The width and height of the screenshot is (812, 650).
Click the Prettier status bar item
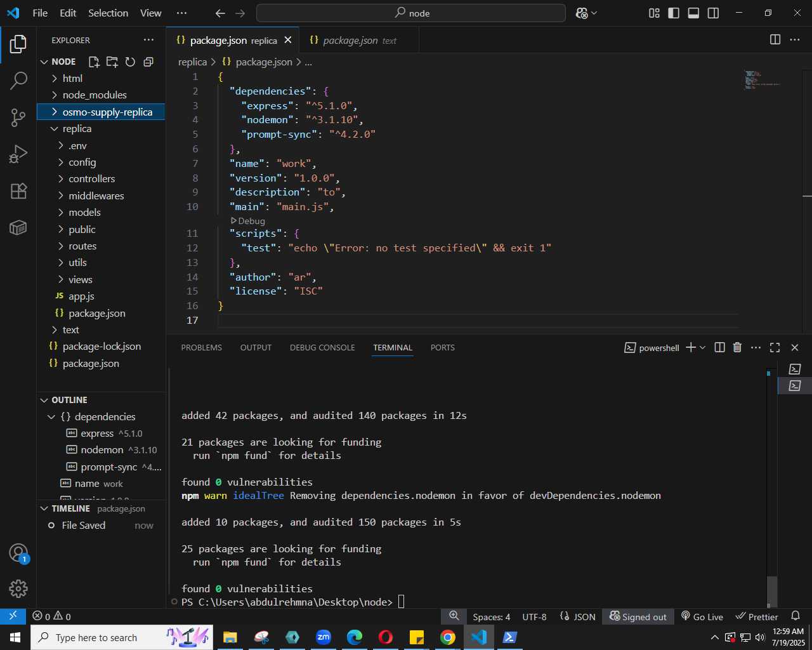[757, 616]
